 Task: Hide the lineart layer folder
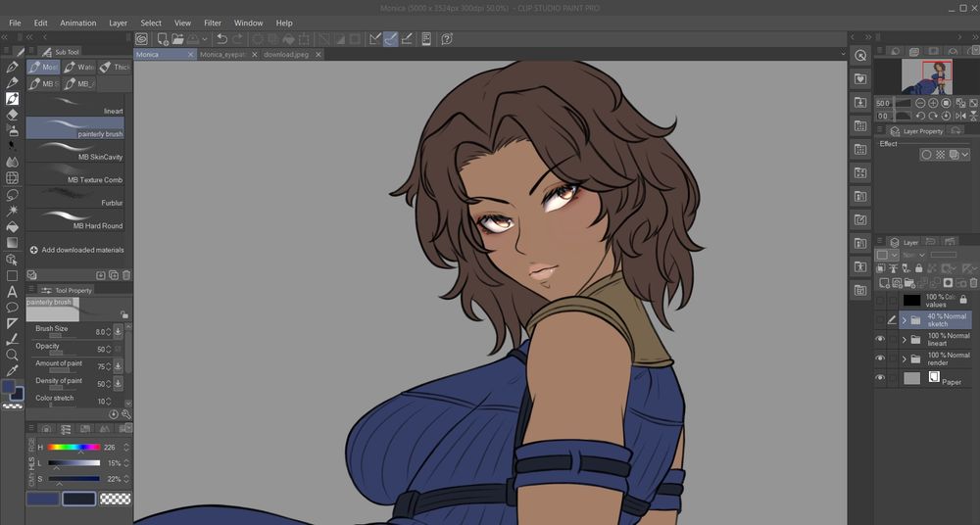click(x=880, y=339)
